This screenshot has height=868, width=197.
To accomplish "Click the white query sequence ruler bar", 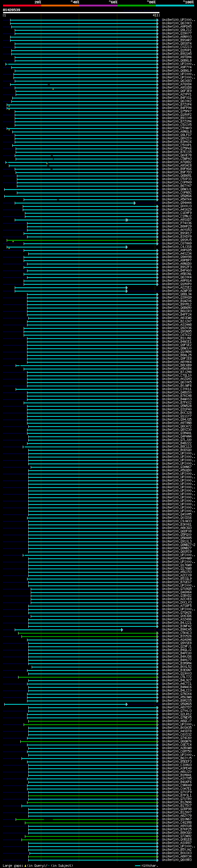I will tap(81, 13).
